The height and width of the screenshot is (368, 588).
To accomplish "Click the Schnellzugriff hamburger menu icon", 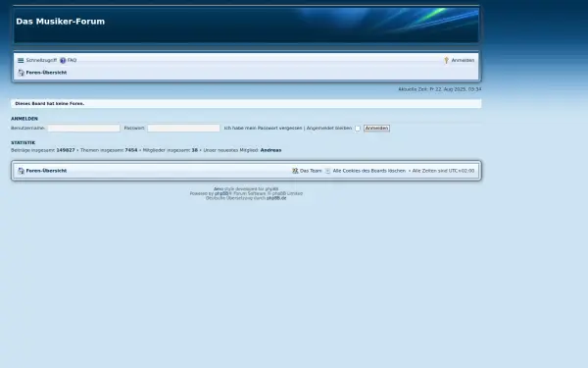I will (x=21, y=61).
